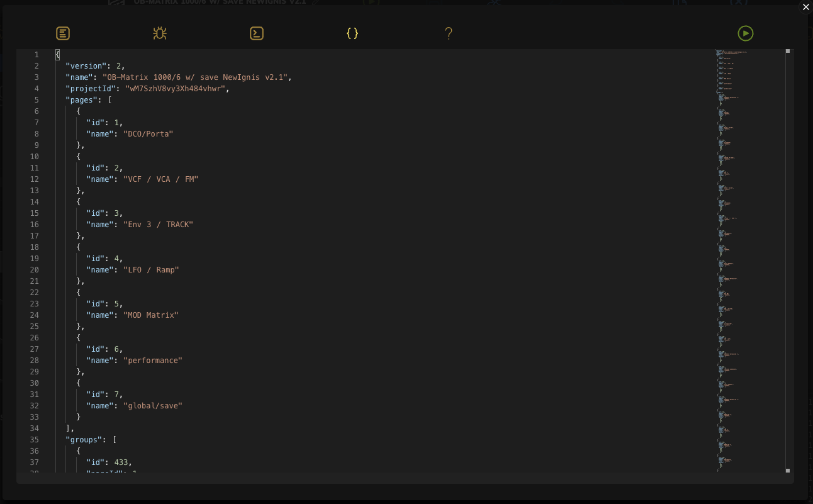Screen dimensions: 813x504
Task: Click the "global/save" page name
Action: point(153,405)
